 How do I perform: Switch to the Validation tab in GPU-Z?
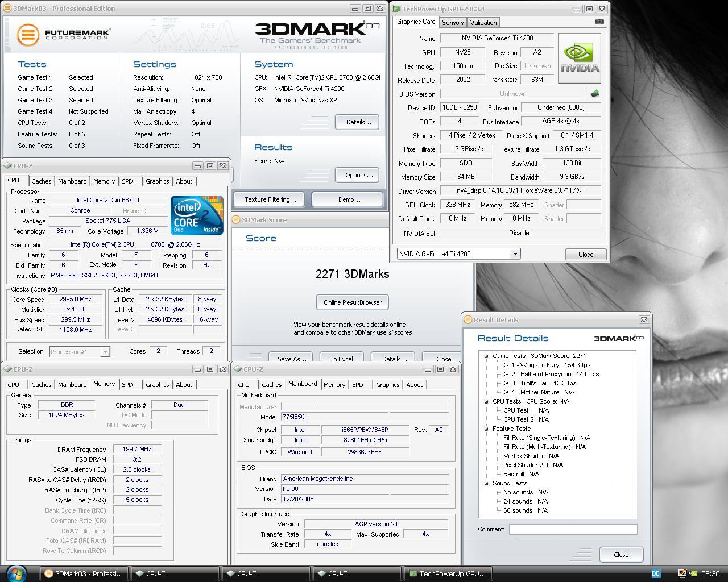click(483, 23)
